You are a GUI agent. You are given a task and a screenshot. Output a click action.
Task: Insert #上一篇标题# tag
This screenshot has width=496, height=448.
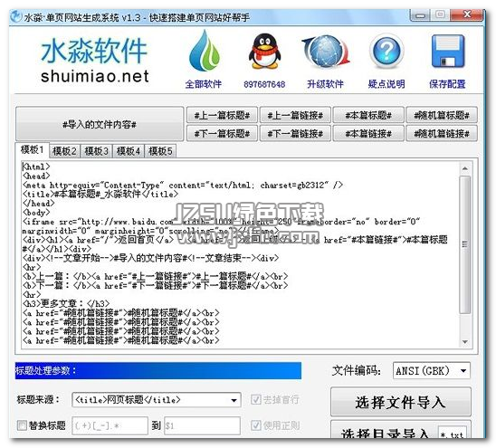pos(222,115)
